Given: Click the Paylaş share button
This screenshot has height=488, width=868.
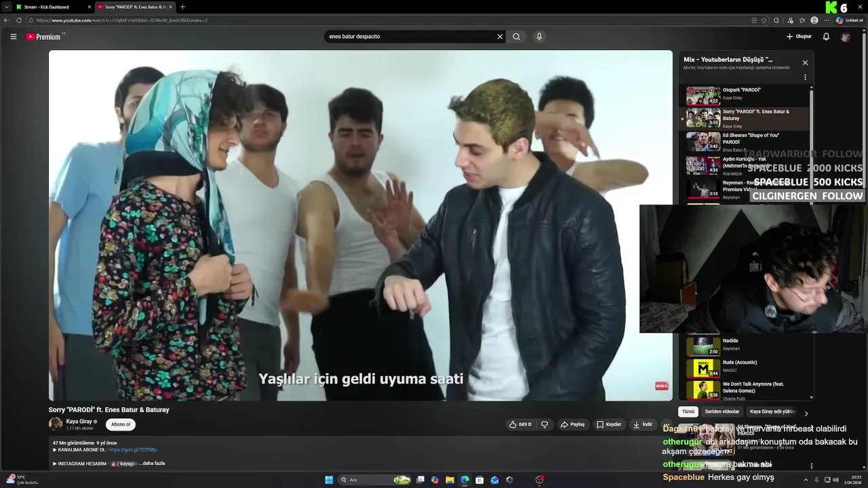Looking at the screenshot, I should (572, 424).
